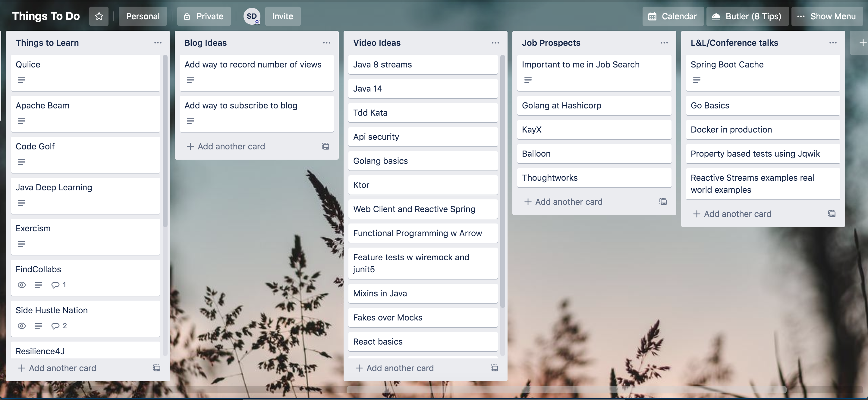
Task: Click description icon on Important to me card
Action: (528, 80)
